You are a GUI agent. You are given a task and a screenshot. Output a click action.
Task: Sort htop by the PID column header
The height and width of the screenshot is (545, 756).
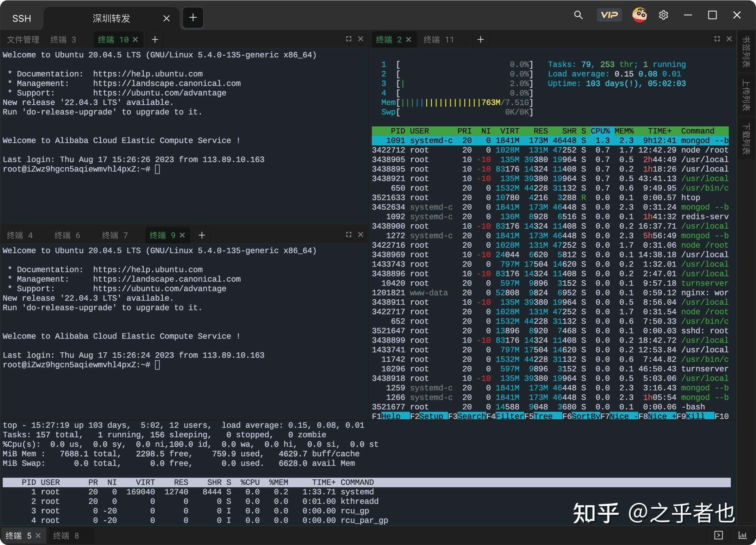398,131
